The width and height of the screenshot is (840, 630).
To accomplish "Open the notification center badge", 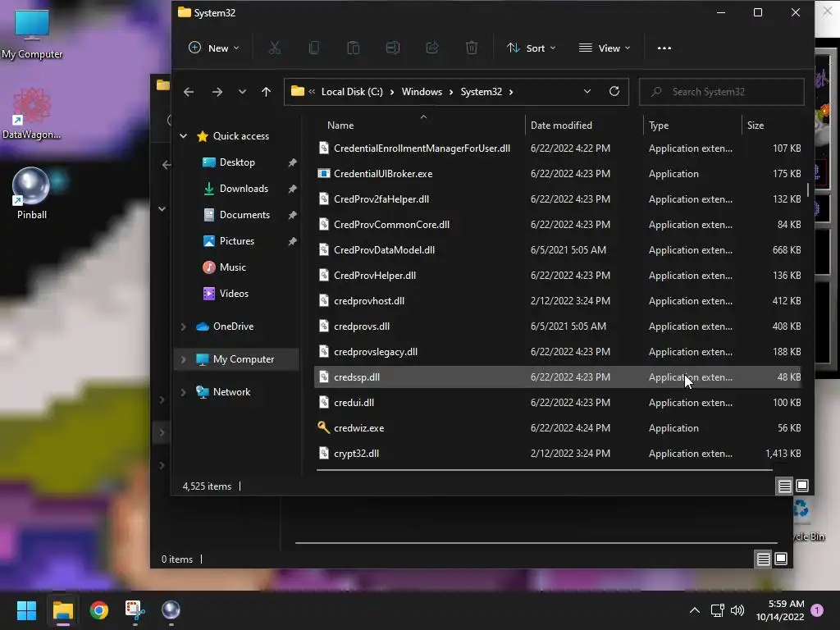I will (x=817, y=610).
